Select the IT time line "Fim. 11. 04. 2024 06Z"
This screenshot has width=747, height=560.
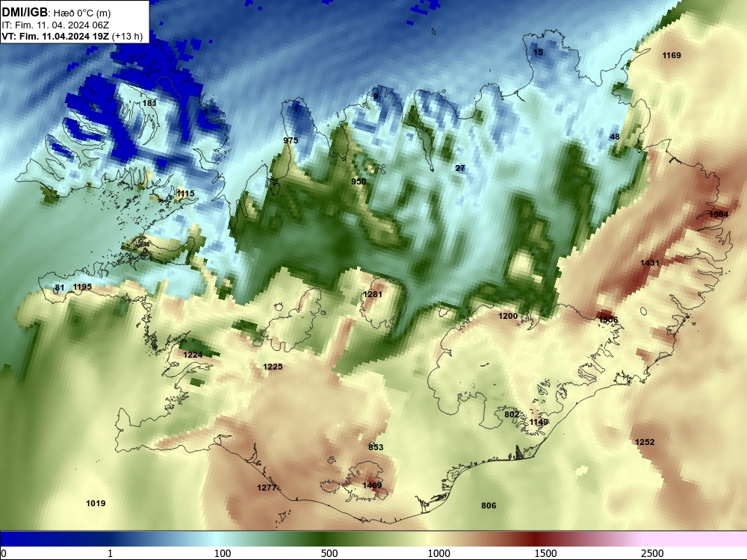[x=61, y=25]
